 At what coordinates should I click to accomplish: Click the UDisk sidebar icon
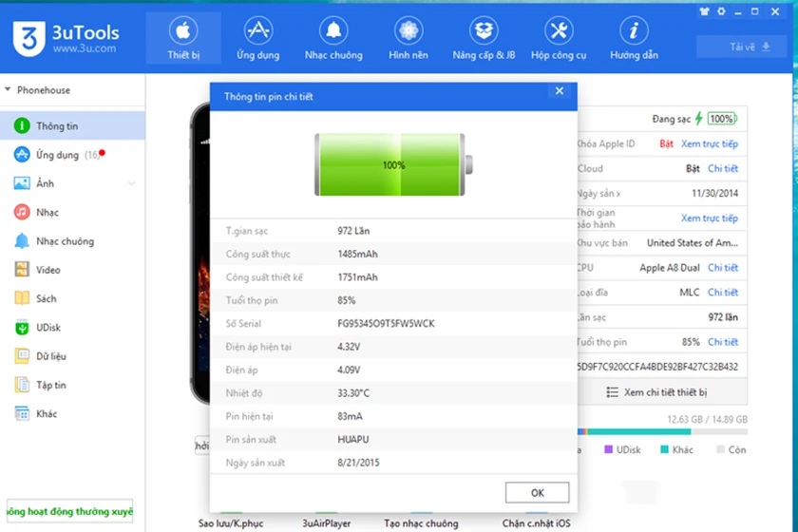[22, 328]
